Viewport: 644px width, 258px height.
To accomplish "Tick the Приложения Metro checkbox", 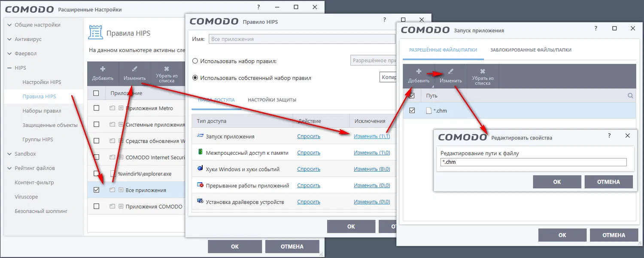I will (96, 108).
